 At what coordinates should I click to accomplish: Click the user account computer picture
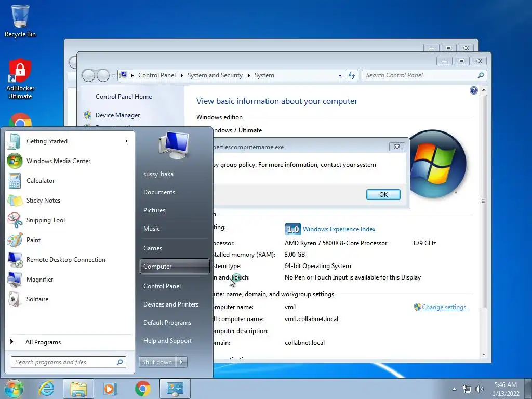tap(174, 145)
